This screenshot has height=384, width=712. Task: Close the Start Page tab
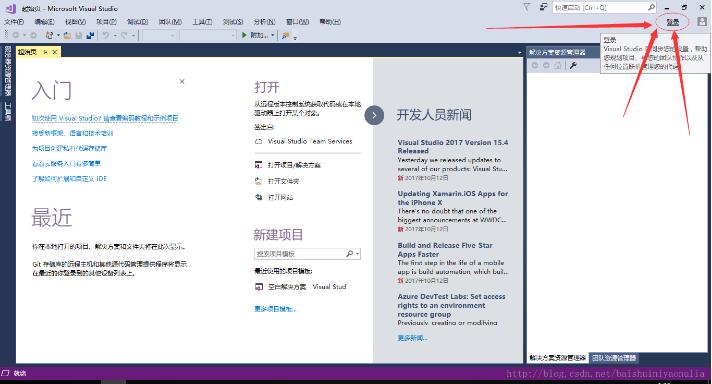click(54, 52)
